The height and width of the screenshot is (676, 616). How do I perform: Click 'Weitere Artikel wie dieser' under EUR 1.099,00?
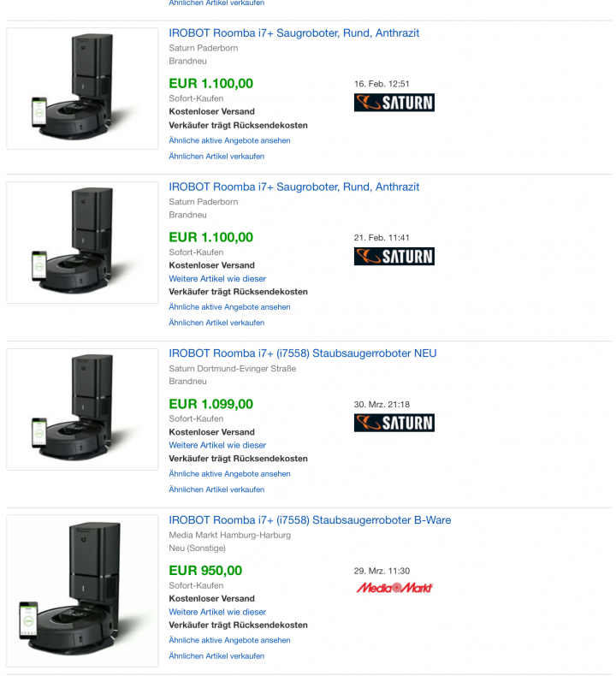point(217,445)
